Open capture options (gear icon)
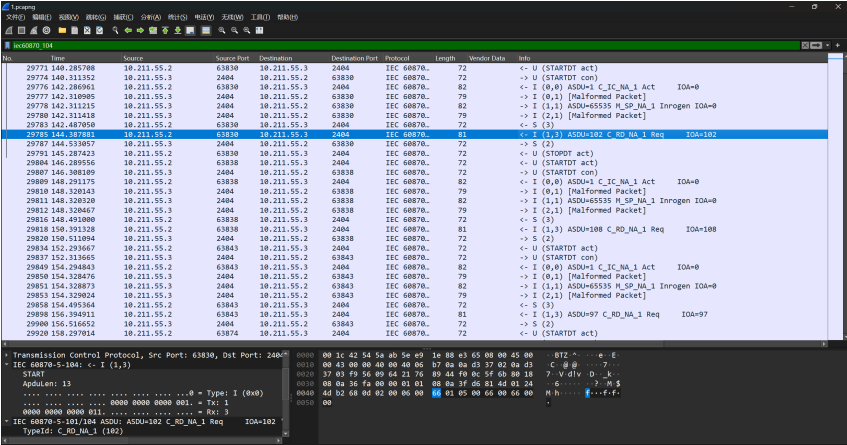 46,30
